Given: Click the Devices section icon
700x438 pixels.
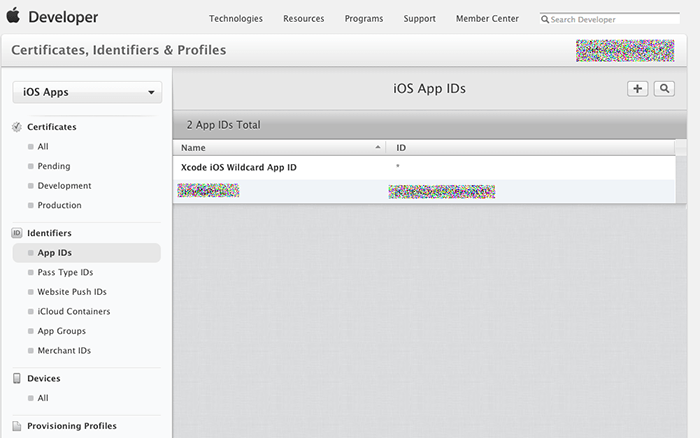Looking at the screenshot, I should [17, 379].
